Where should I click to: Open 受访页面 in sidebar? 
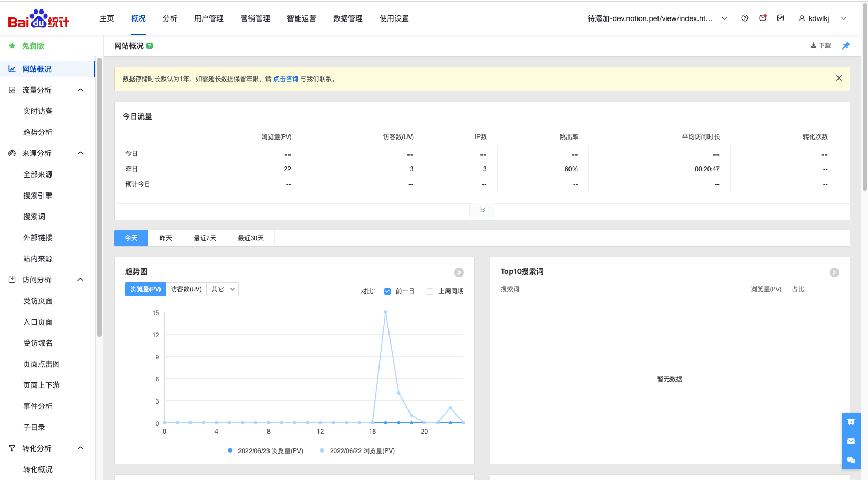(x=38, y=301)
